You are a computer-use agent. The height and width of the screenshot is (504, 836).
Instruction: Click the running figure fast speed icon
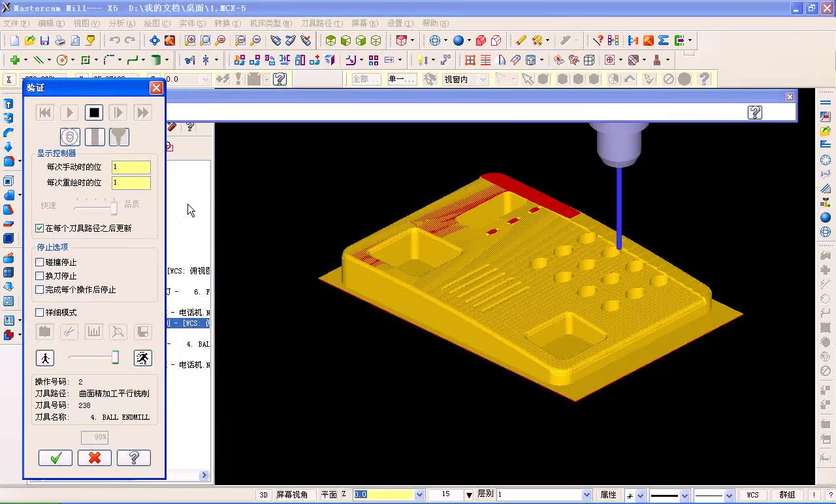click(142, 358)
